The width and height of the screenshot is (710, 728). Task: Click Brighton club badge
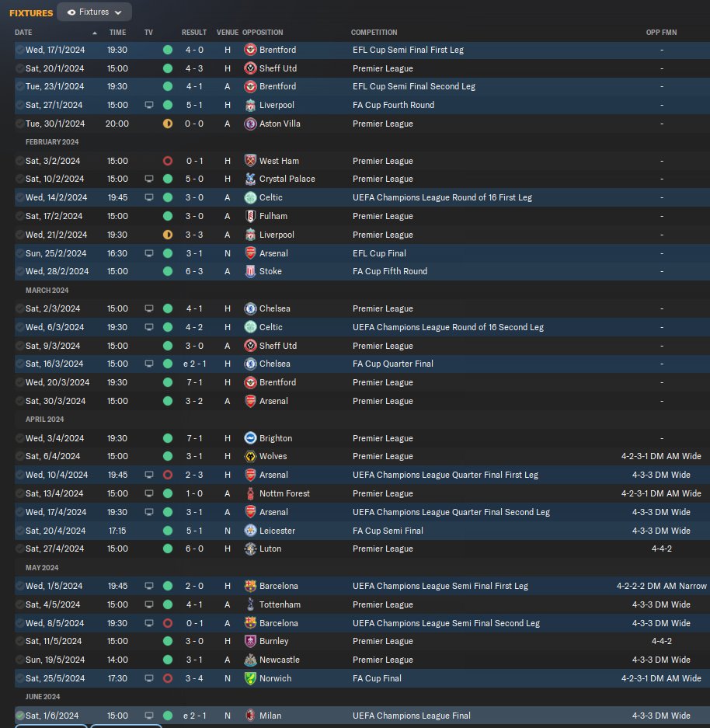[250, 438]
